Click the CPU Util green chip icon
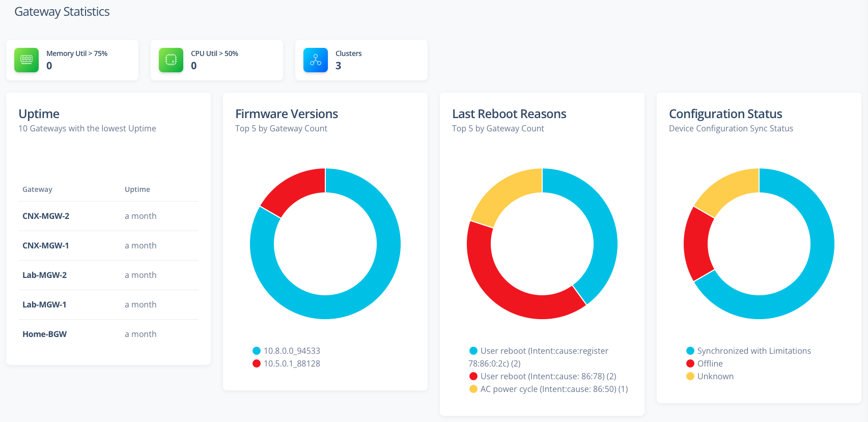Viewport: 868px width, 422px height. pyautogui.click(x=171, y=60)
